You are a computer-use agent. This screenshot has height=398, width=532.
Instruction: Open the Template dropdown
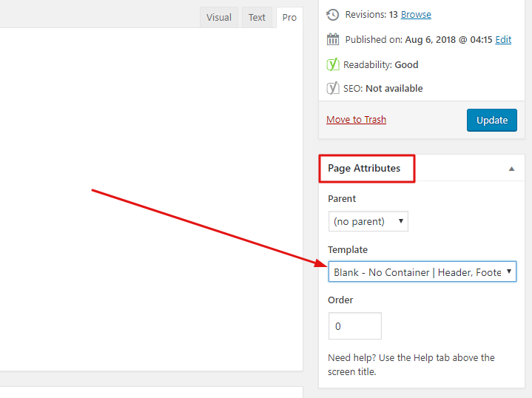coord(422,272)
